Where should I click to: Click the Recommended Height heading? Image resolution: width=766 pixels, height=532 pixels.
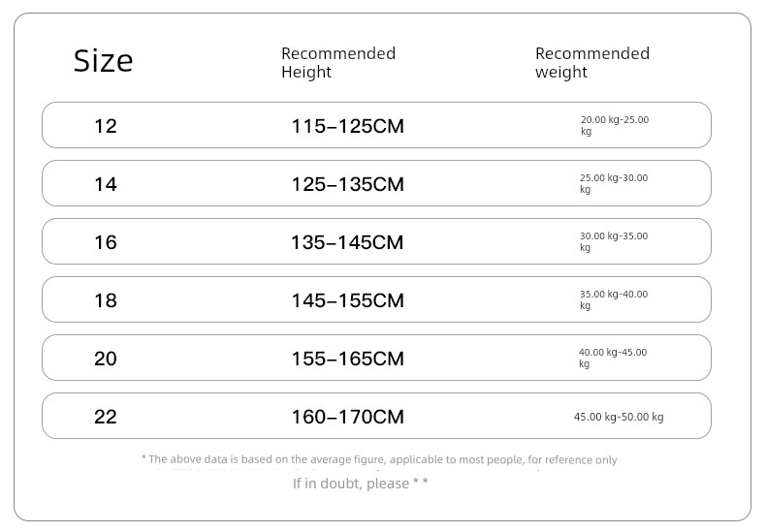point(338,62)
